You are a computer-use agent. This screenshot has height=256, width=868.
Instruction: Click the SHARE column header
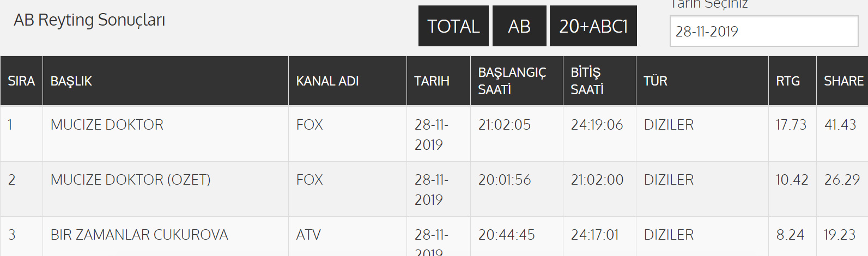point(843,81)
